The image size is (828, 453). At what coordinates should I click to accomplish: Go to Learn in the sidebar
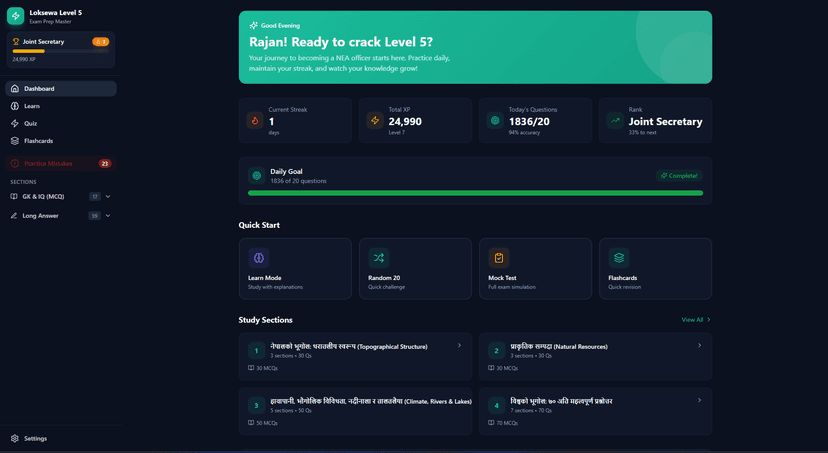click(x=32, y=106)
